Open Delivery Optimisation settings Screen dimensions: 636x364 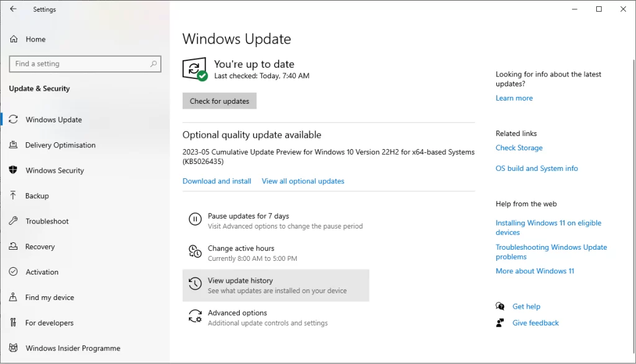click(x=60, y=145)
